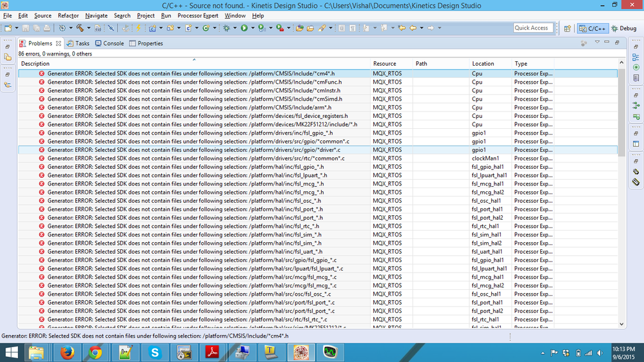Click the system tray clock

(623, 353)
